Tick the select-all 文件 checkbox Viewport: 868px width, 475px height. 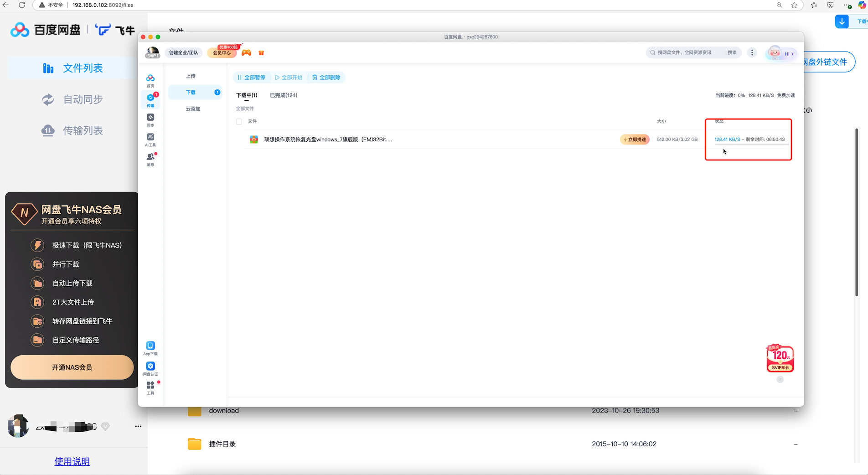pyautogui.click(x=239, y=121)
